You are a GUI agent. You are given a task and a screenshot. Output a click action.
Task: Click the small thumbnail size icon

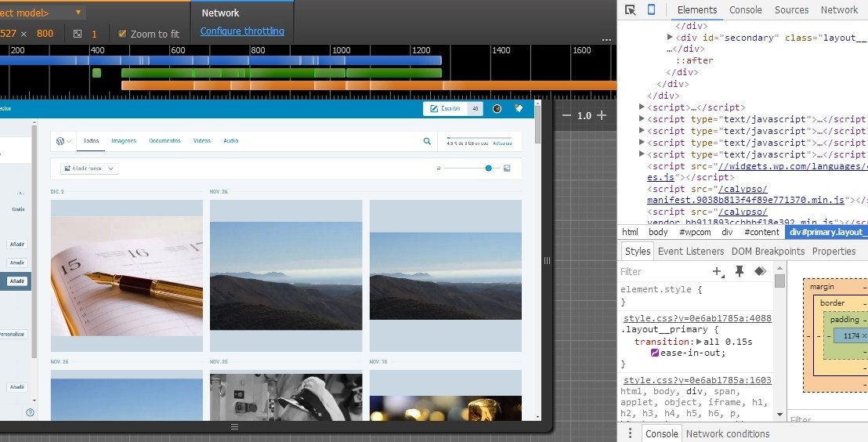pos(439,168)
